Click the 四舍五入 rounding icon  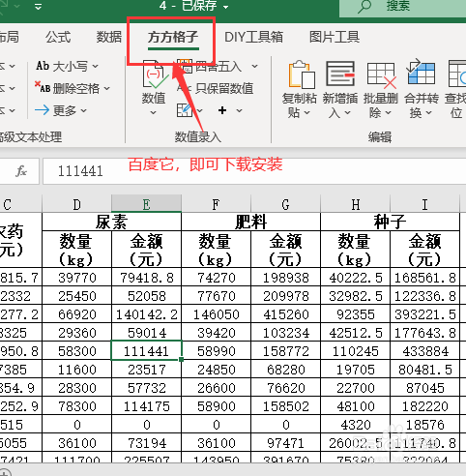coord(185,66)
